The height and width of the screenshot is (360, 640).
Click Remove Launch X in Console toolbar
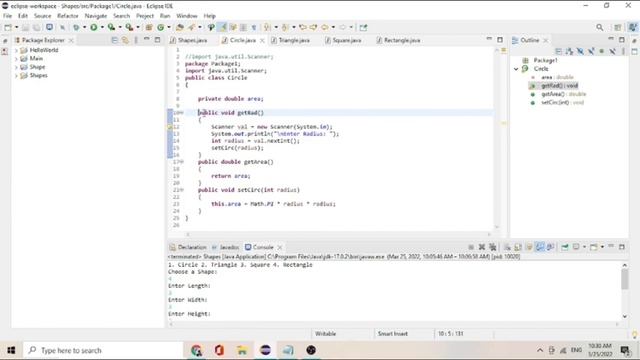(482, 247)
